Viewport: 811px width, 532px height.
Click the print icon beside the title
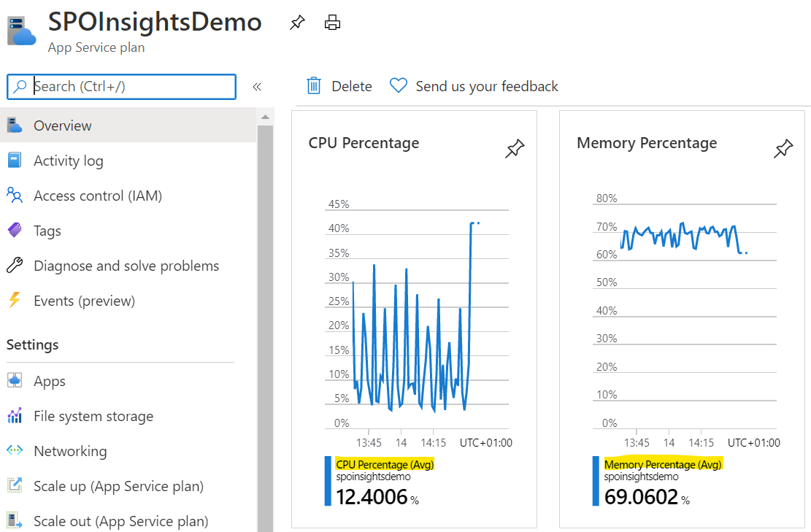(x=332, y=22)
